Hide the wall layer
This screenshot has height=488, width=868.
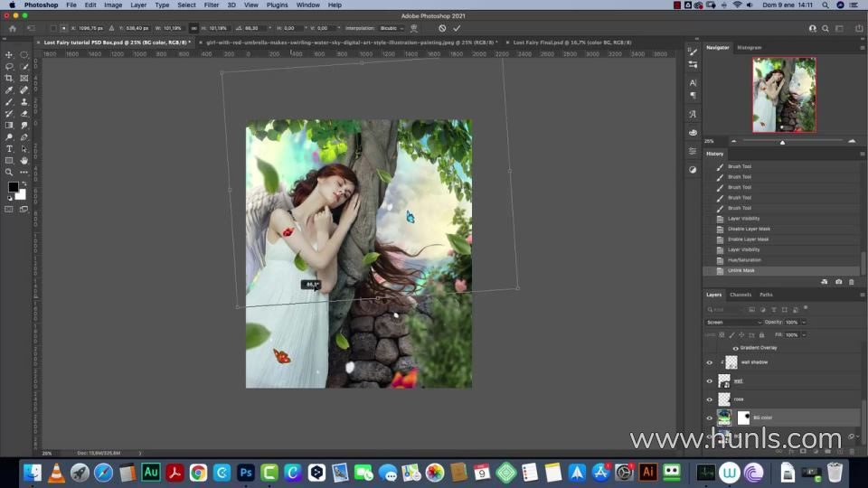(x=709, y=381)
